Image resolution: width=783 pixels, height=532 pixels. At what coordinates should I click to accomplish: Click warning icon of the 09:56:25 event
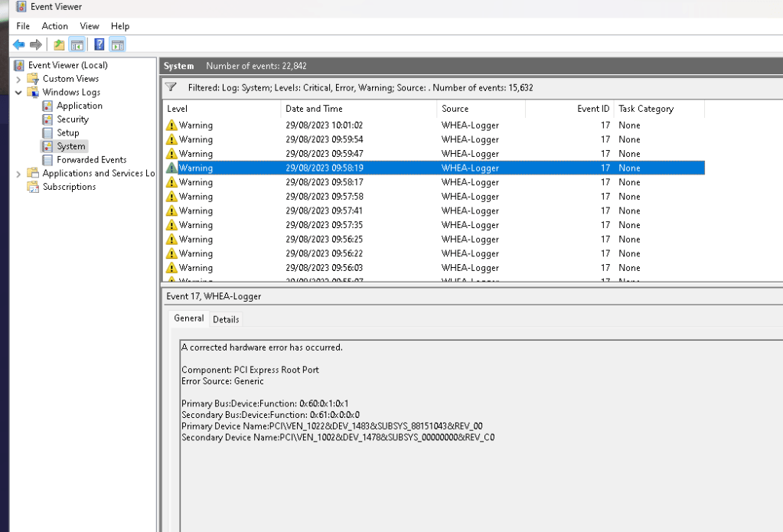(171, 240)
